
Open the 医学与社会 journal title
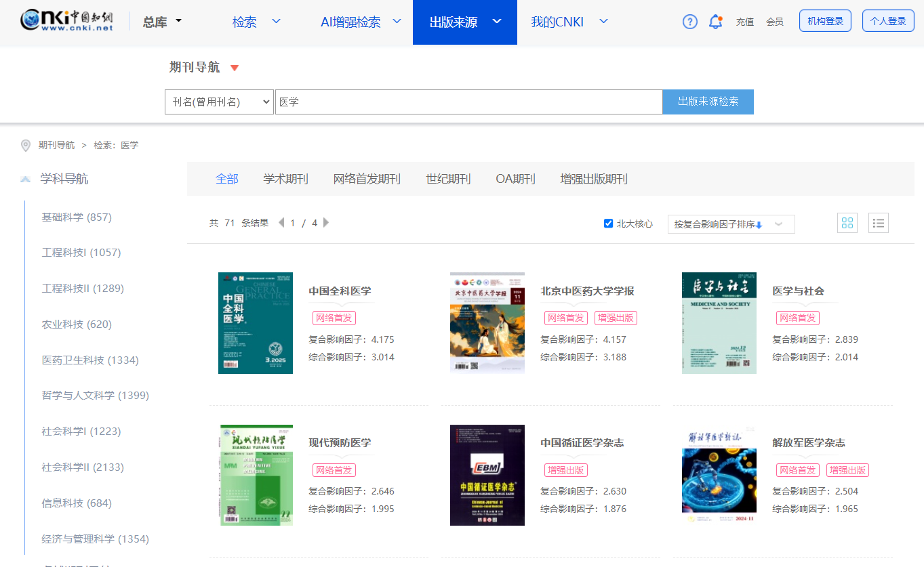798,291
